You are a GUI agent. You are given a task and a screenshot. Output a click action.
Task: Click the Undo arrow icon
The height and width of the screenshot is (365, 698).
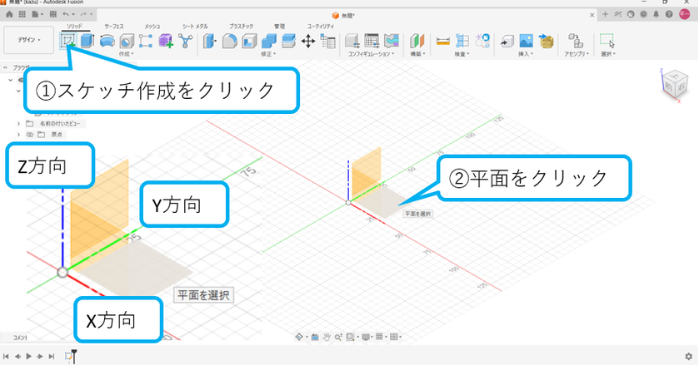click(x=66, y=14)
